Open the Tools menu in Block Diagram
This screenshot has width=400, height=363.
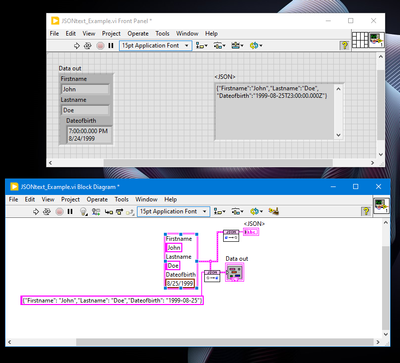point(122,199)
